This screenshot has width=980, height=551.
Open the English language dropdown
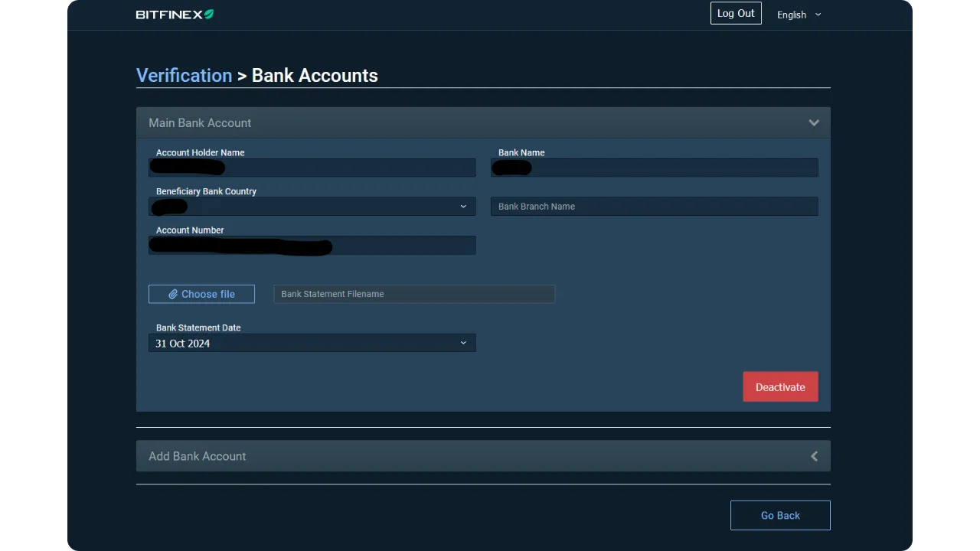click(x=798, y=15)
